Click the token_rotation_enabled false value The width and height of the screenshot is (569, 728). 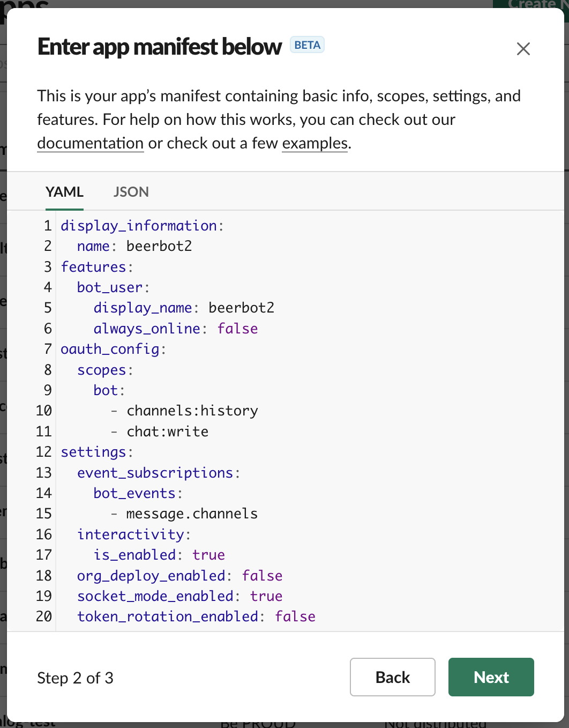[x=295, y=616]
